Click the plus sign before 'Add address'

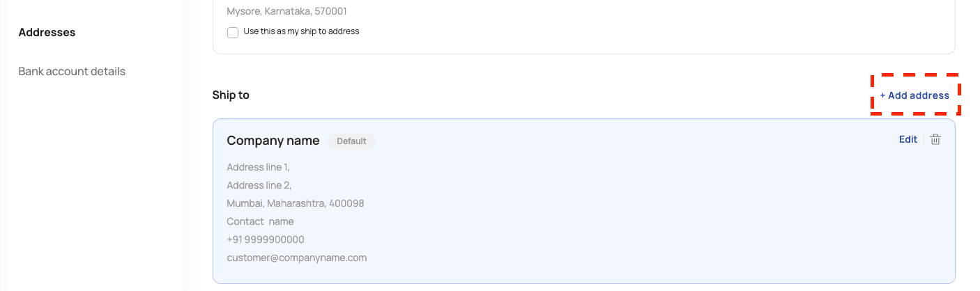coord(882,95)
